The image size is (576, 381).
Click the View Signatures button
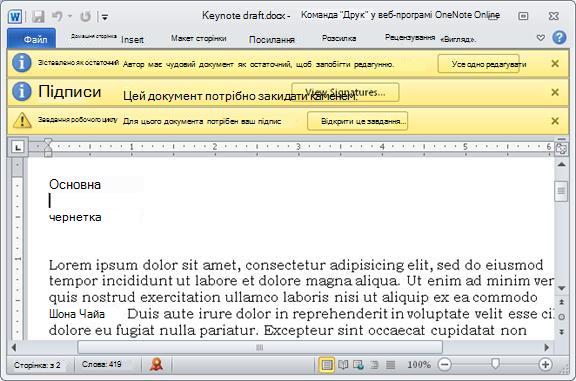(x=345, y=92)
